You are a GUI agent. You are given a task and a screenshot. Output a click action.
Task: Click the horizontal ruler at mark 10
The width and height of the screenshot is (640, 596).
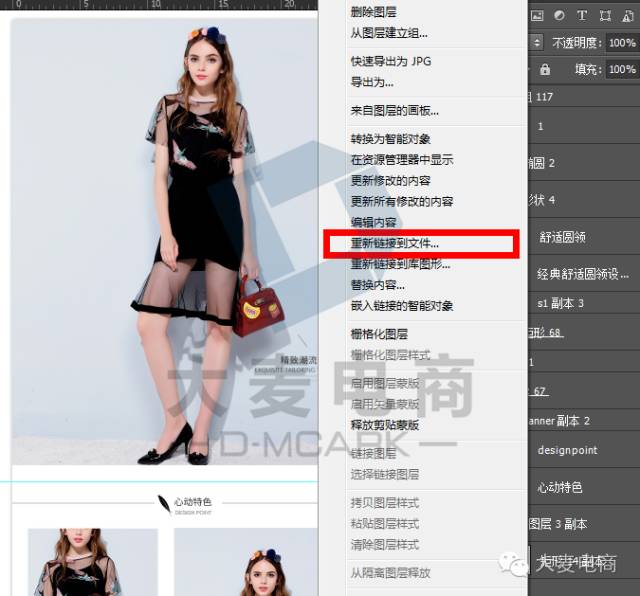click(156, 4)
